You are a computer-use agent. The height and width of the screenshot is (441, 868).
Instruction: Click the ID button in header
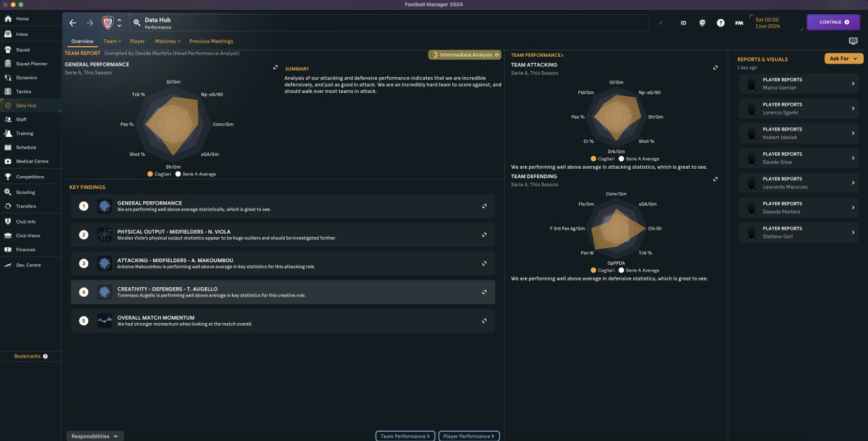click(x=684, y=22)
